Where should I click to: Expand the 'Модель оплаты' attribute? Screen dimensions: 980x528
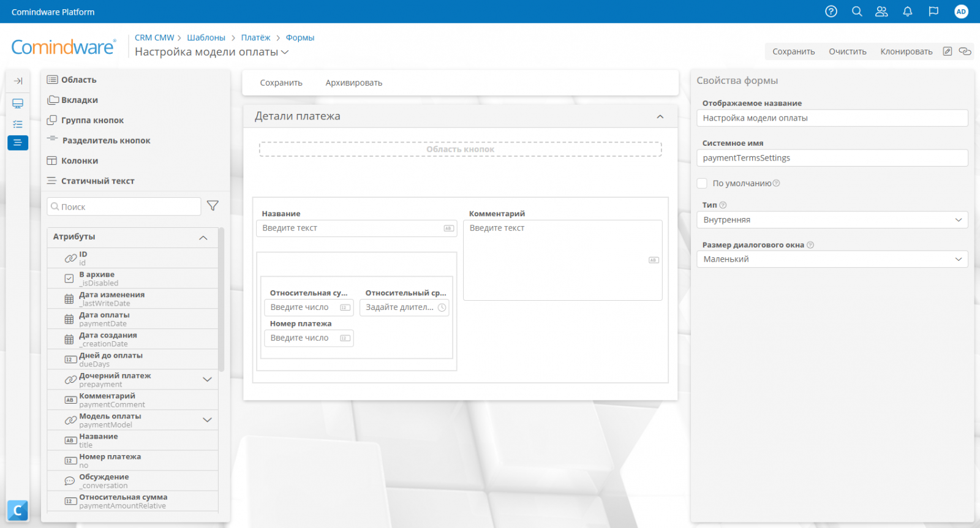[207, 420]
